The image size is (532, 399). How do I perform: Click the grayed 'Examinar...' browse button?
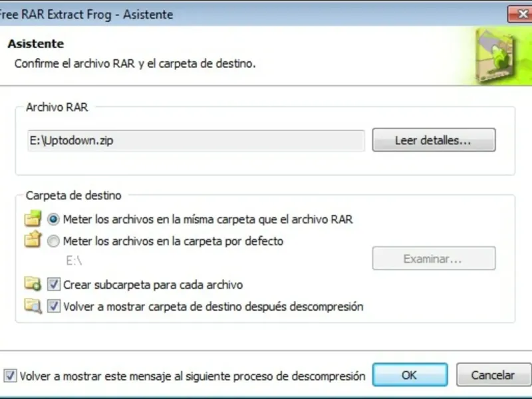[434, 259]
